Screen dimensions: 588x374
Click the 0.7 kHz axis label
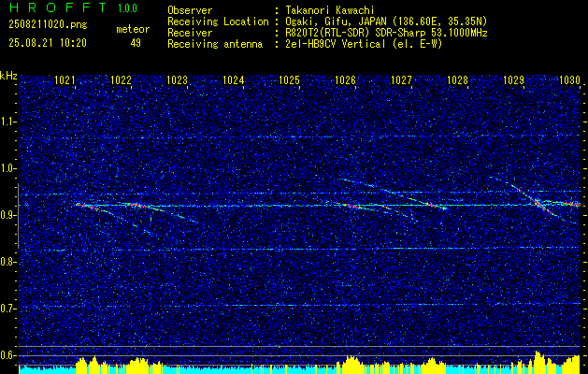[x=7, y=309]
